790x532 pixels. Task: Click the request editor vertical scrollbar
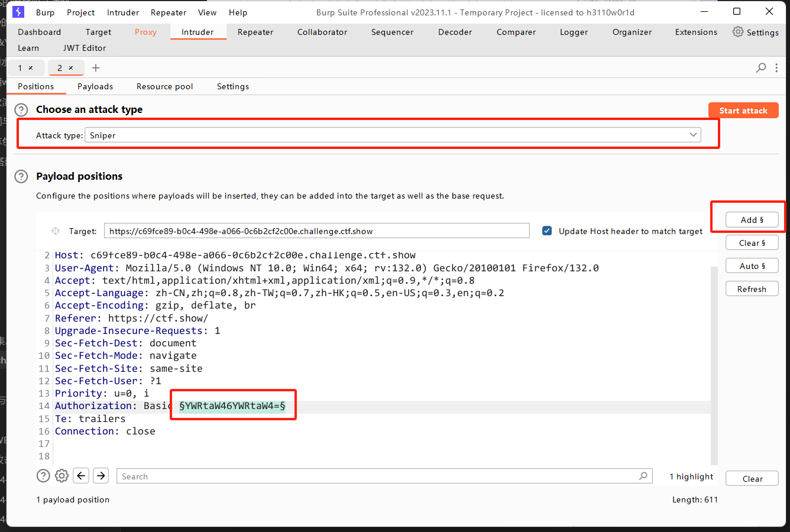coord(714,365)
